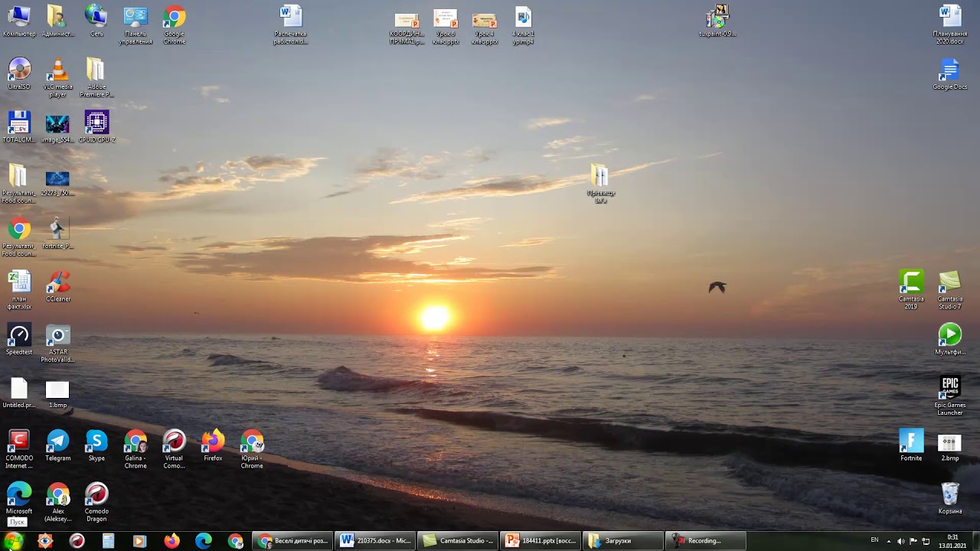Click the pinned Firefox taskbar icon
Viewport: 980px width, 551px height.
[x=171, y=541]
